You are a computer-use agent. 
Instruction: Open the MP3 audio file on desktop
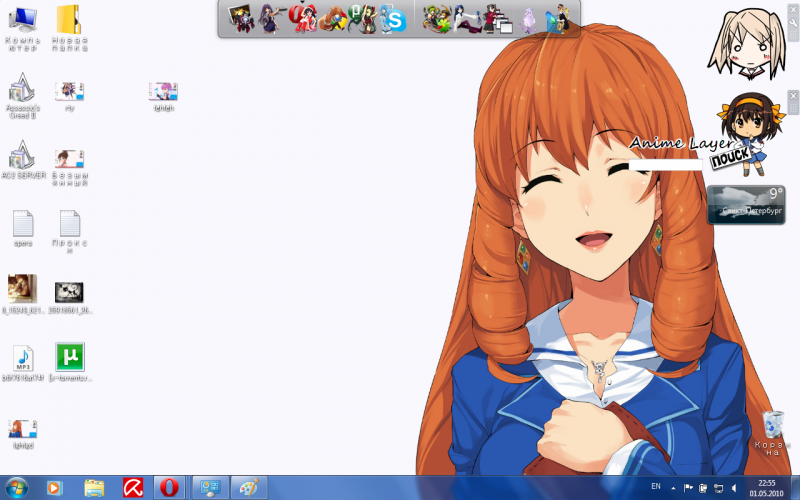point(23,358)
